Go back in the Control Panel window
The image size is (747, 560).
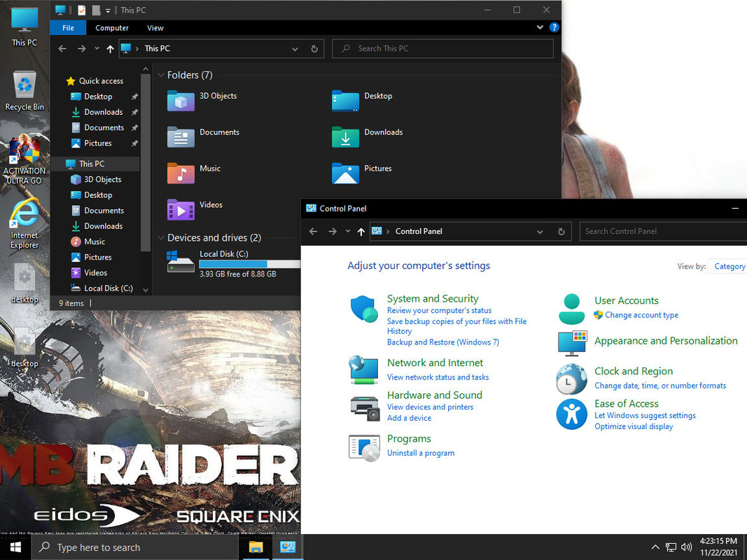click(x=313, y=232)
